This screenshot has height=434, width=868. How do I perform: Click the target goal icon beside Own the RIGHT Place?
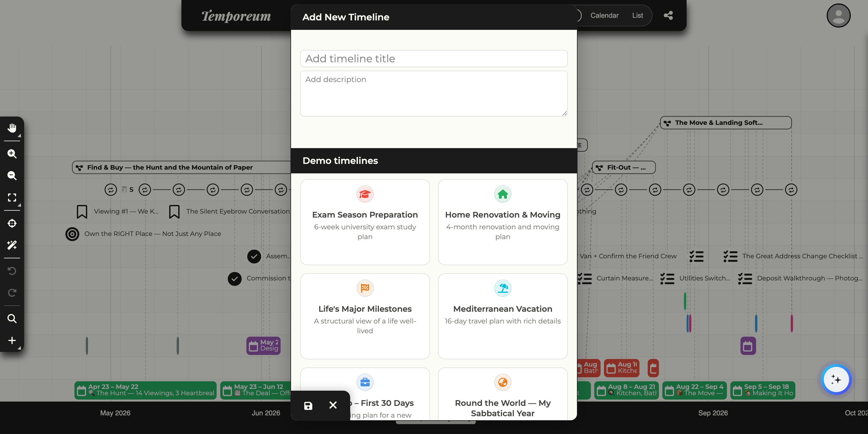pyautogui.click(x=72, y=234)
